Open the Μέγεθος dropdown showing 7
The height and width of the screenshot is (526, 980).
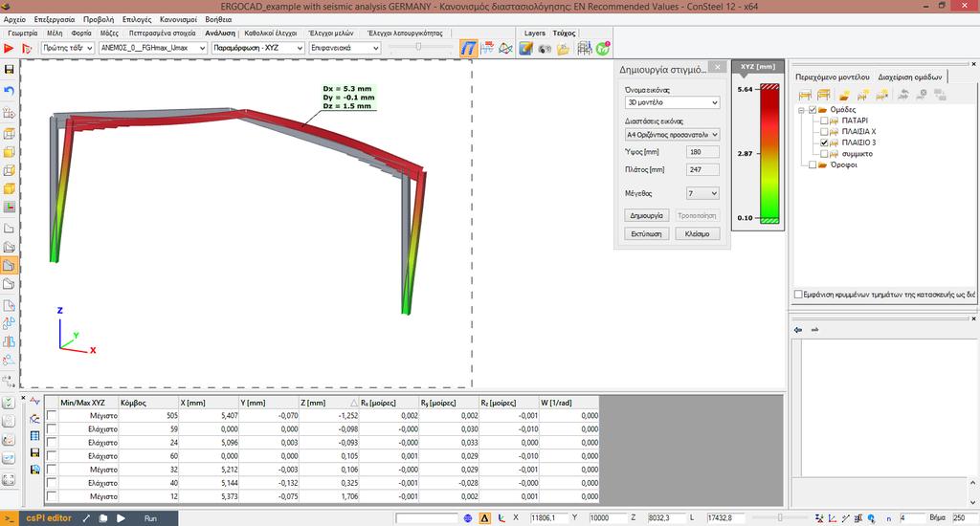(702, 193)
